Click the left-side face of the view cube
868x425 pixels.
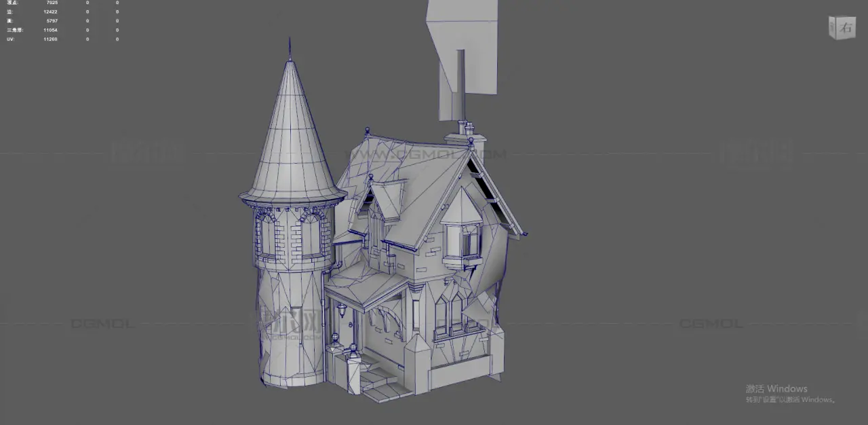coord(833,27)
